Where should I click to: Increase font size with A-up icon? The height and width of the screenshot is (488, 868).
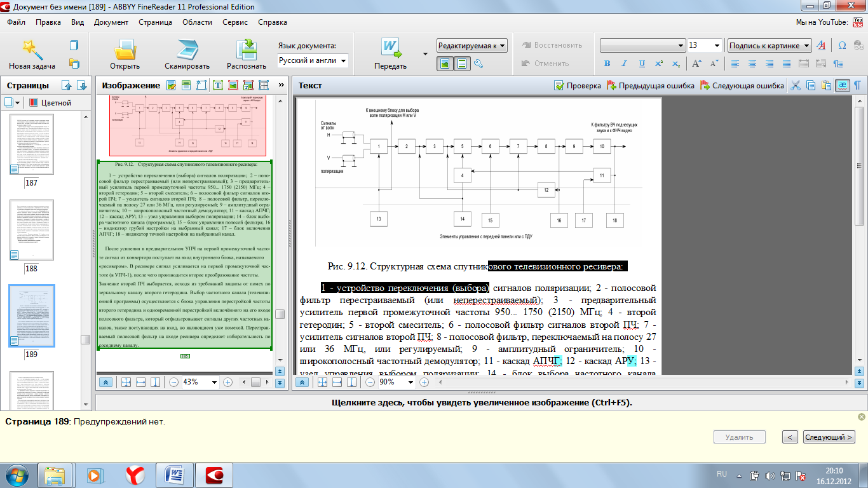click(696, 64)
